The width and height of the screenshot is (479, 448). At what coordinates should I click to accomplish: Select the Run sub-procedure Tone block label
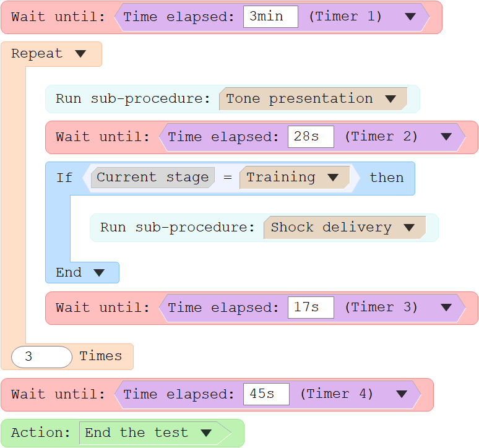pyautogui.click(x=133, y=99)
